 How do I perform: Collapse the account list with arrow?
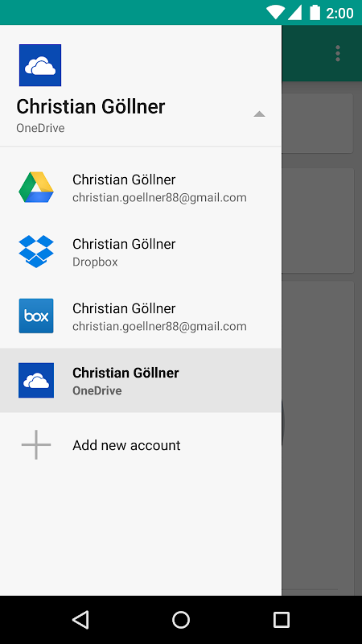pos(259,114)
